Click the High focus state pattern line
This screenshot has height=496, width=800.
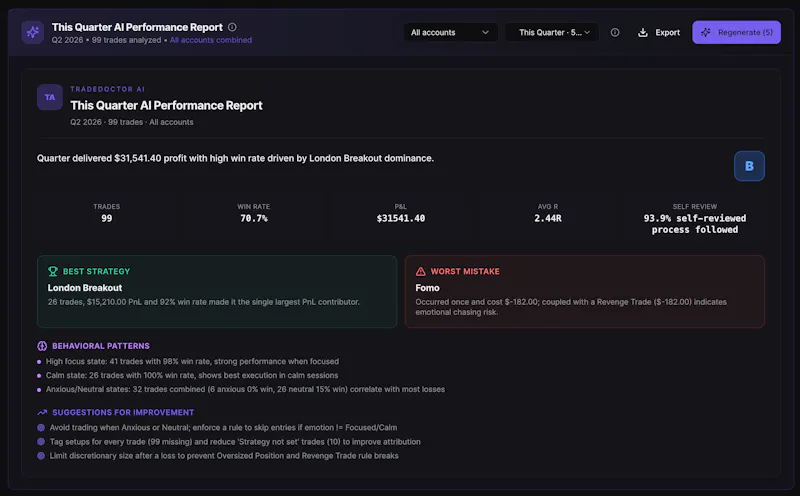192,361
